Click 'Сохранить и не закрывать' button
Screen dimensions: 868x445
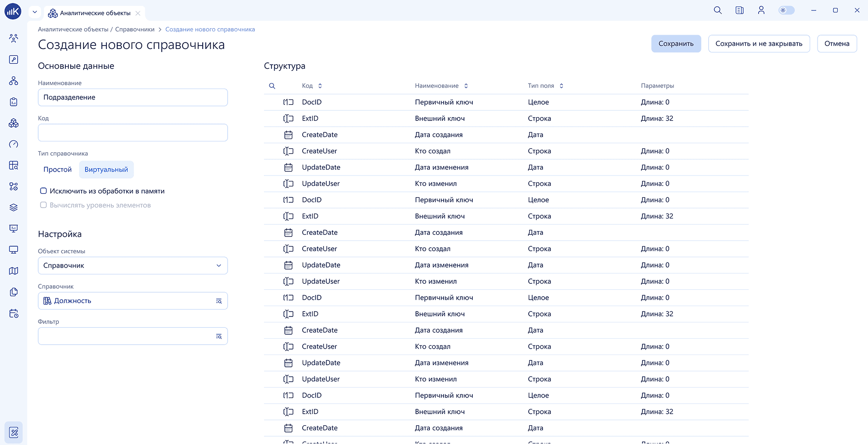[759, 44]
